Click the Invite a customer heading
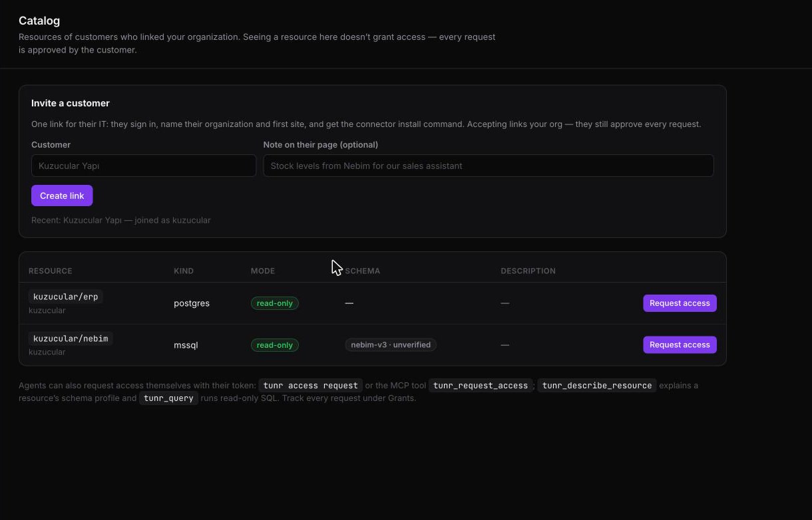This screenshot has width=812, height=520. tap(71, 103)
